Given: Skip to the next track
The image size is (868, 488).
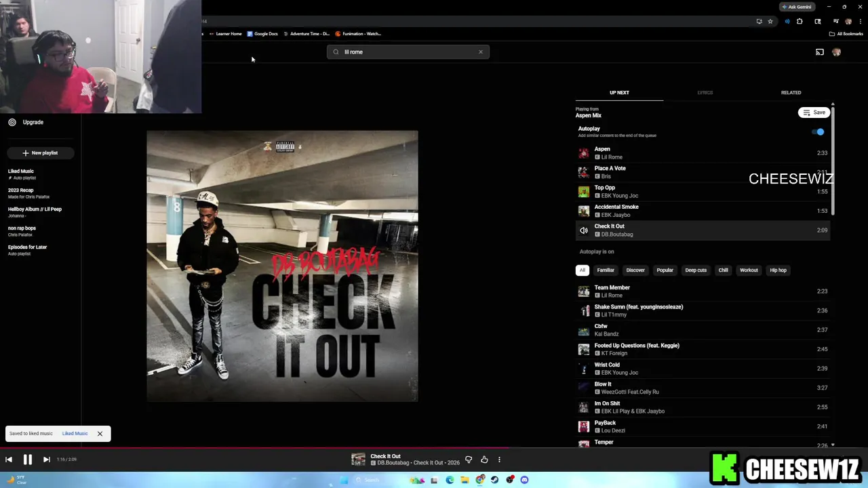Looking at the screenshot, I should click(x=46, y=460).
